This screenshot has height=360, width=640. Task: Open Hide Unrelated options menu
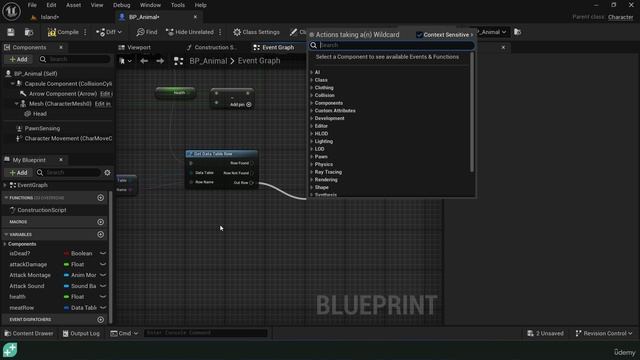click(x=220, y=32)
